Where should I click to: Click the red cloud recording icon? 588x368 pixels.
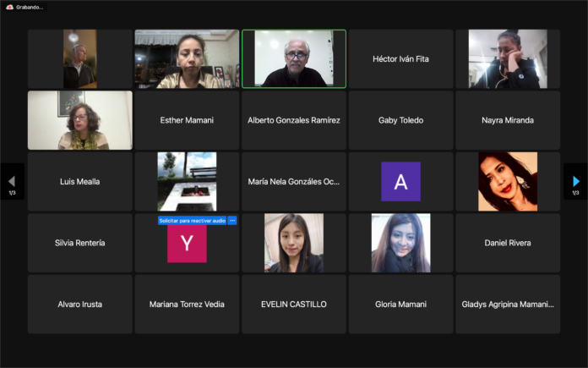[x=9, y=7]
